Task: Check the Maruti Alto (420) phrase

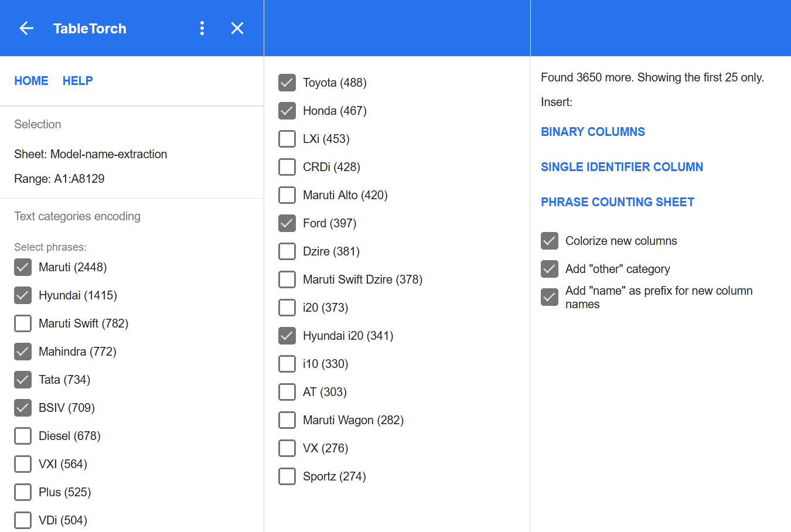Action: coord(287,195)
